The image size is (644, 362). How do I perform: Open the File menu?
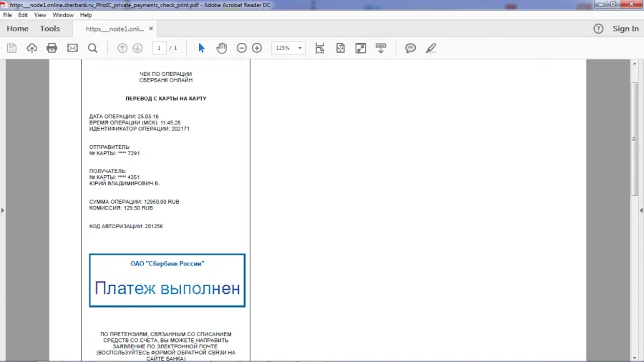[x=7, y=15]
